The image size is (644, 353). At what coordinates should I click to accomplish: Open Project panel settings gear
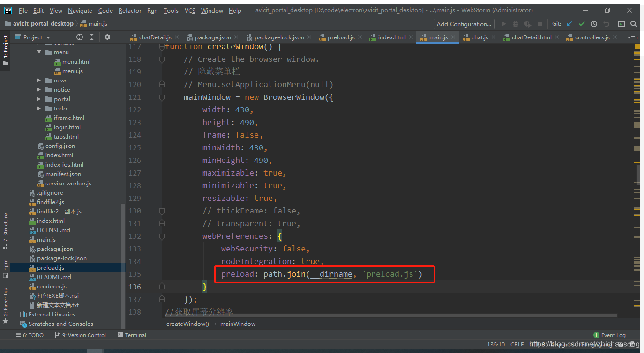(107, 37)
